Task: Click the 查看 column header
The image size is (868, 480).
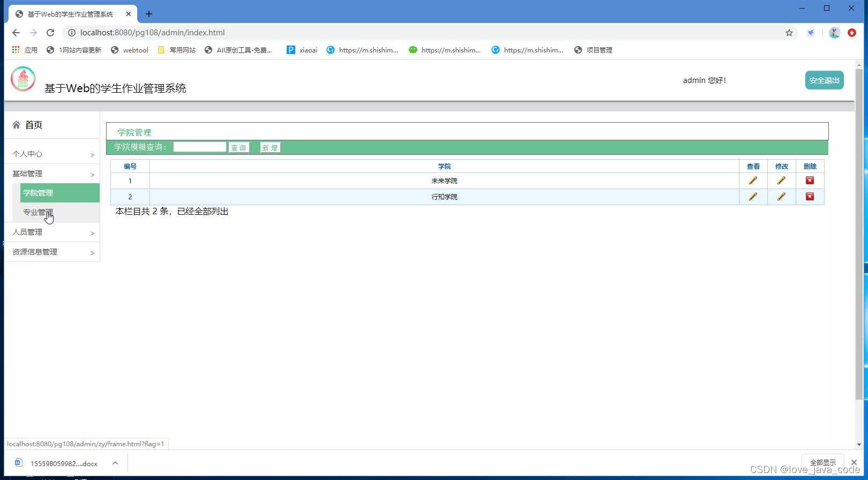Action: (753, 166)
